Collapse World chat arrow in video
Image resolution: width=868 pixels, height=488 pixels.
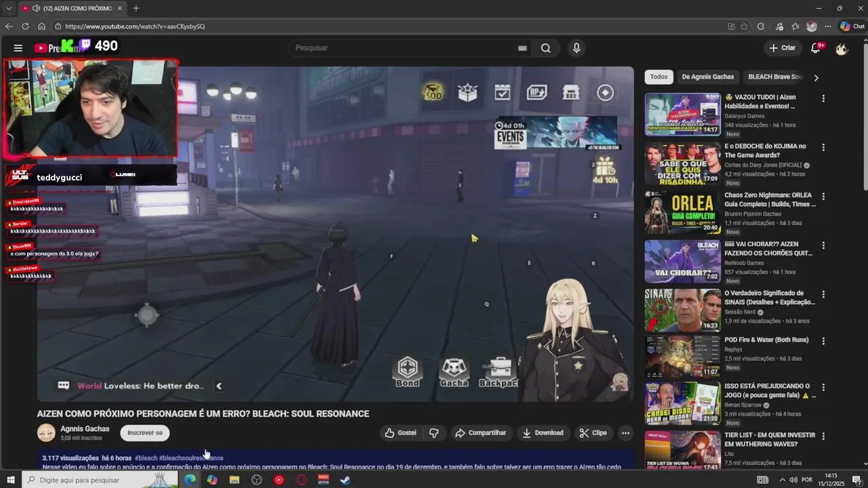pyautogui.click(x=218, y=386)
